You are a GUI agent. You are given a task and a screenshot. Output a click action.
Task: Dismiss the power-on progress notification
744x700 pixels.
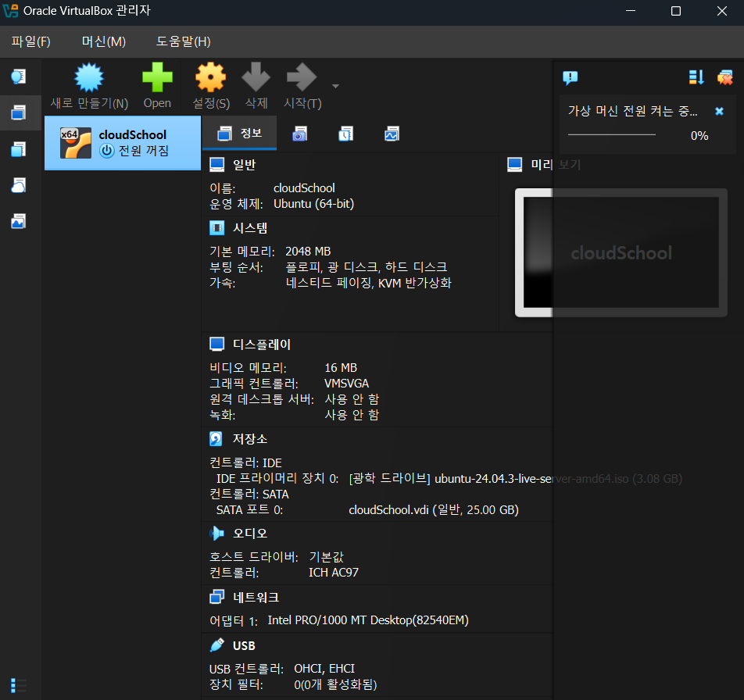[x=719, y=111]
